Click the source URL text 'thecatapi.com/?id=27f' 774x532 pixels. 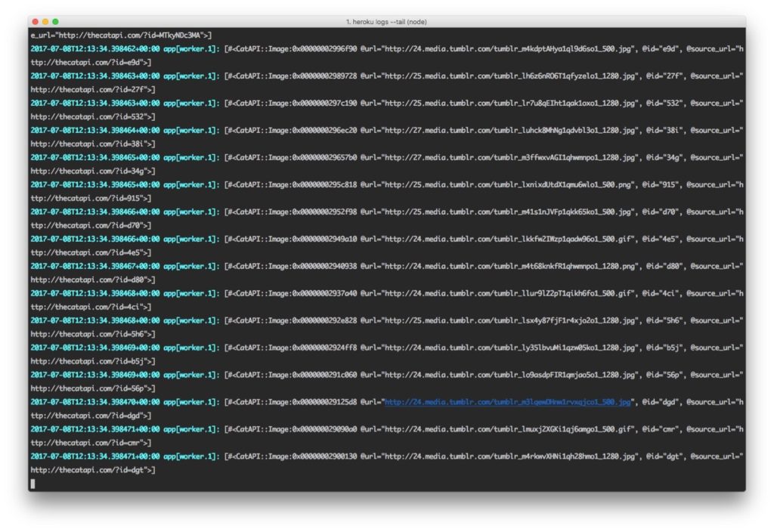(101, 90)
